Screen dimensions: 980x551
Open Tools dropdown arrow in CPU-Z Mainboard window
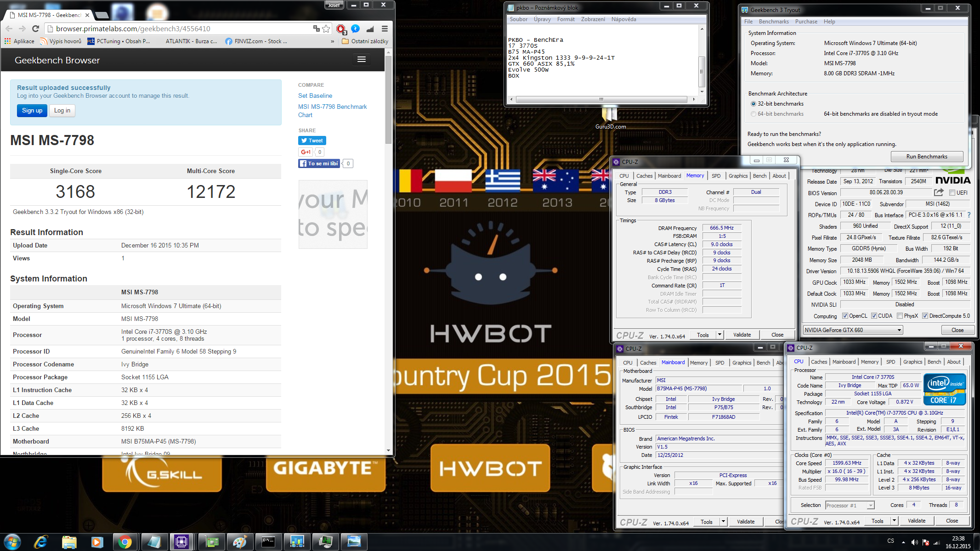[723, 522]
